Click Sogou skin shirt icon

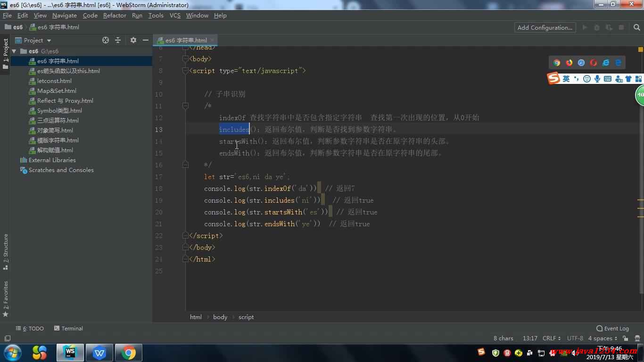point(628,79)
